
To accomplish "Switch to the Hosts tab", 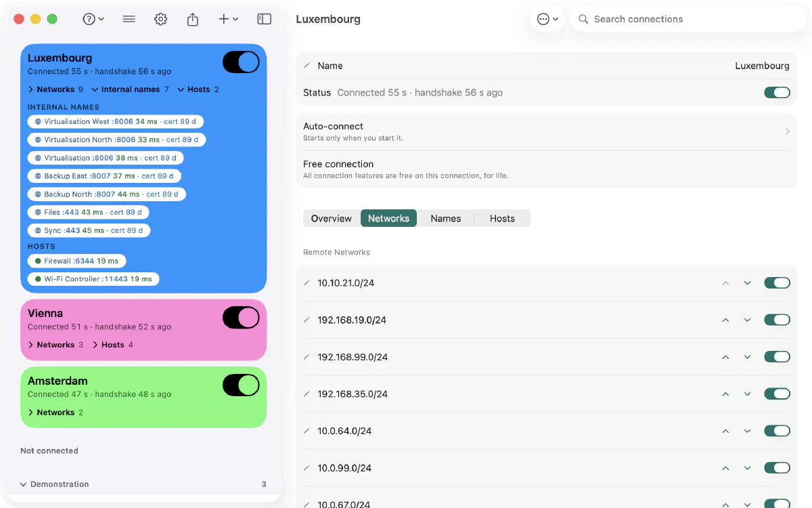I will pos(502,218).
